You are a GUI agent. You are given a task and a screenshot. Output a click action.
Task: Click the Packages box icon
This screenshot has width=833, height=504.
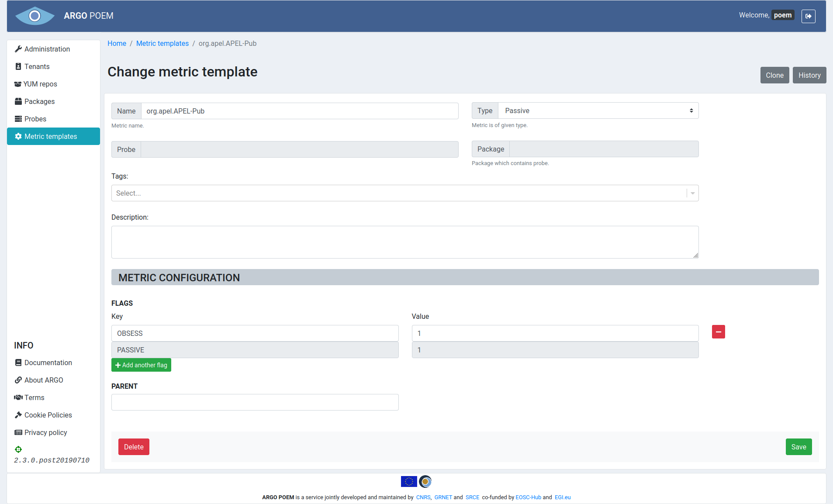18,101
